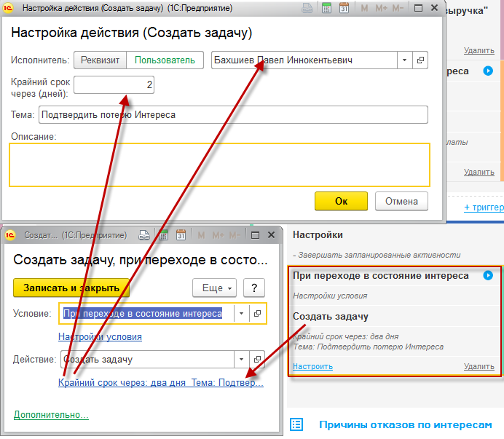Click При переходе в состояние интереса card title

(381, 275)
